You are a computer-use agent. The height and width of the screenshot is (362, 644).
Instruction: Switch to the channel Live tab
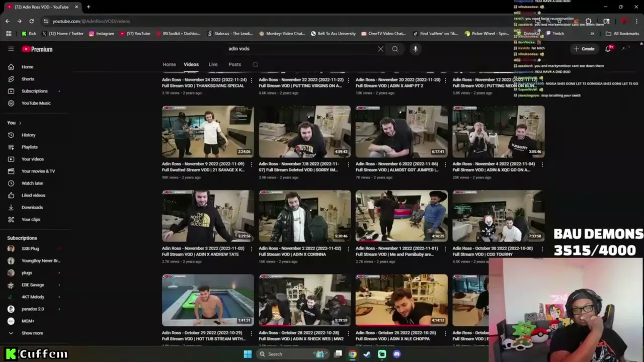213,64
